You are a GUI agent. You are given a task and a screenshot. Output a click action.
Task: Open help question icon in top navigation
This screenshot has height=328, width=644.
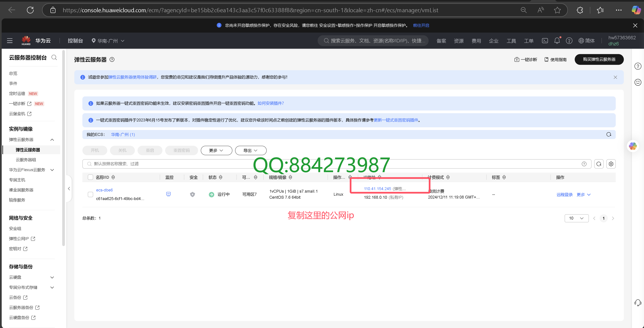pyautogui.click(x=569, y=41)
